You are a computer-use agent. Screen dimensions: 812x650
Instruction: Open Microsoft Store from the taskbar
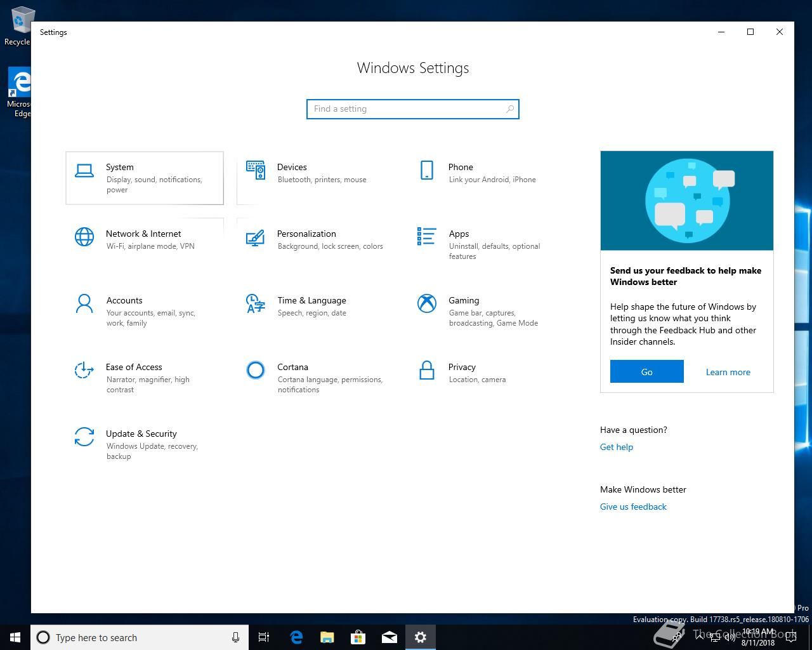point(358,637)
